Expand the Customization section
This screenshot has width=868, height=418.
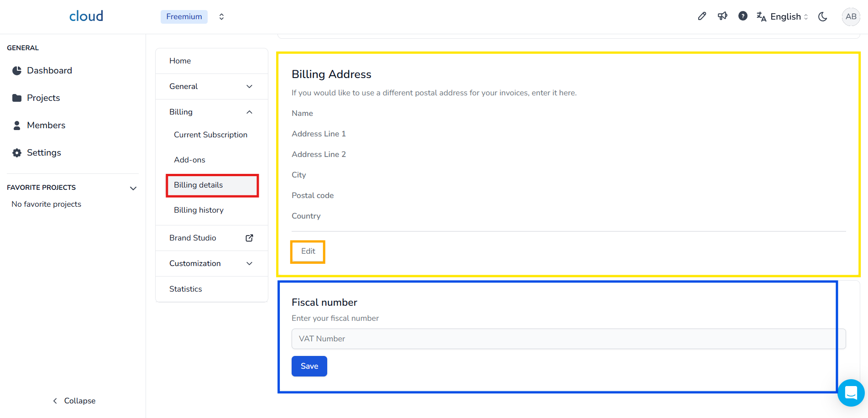coord(249,263)
